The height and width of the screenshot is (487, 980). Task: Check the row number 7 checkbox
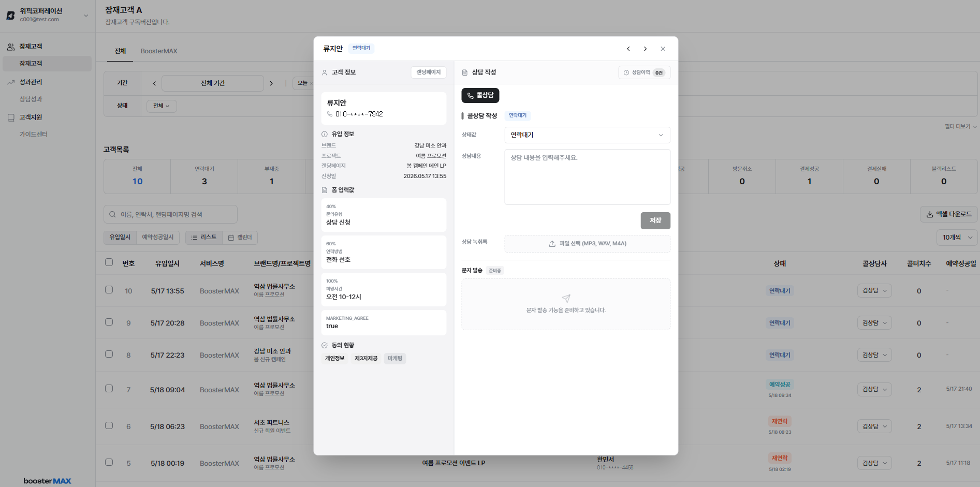pos(109,388)
